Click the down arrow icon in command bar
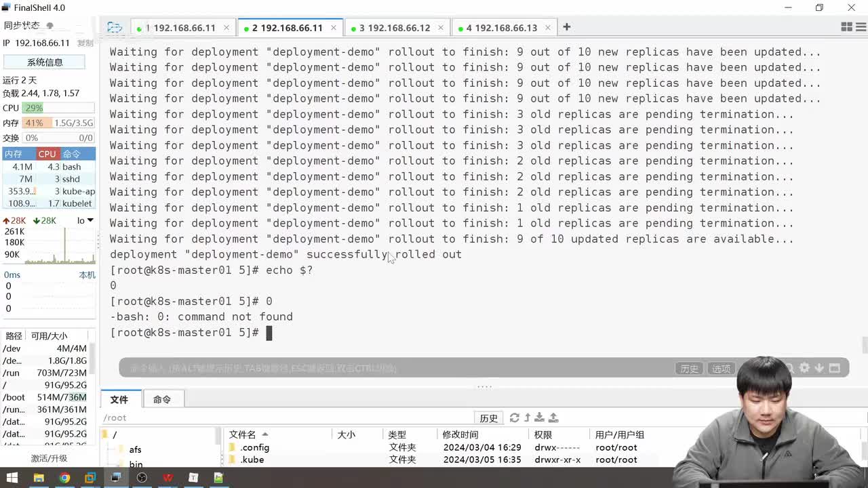The width and height of the screenshot is (868, 488). click(x=819, y=367)
